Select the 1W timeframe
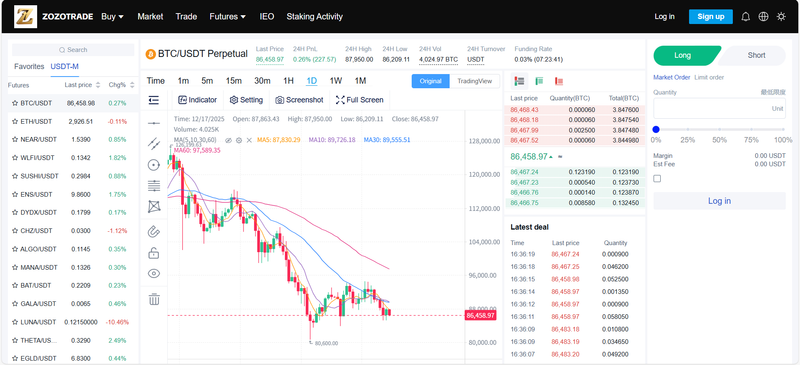The height and width of the screenshot is (365, 800). tap(336, 81)
